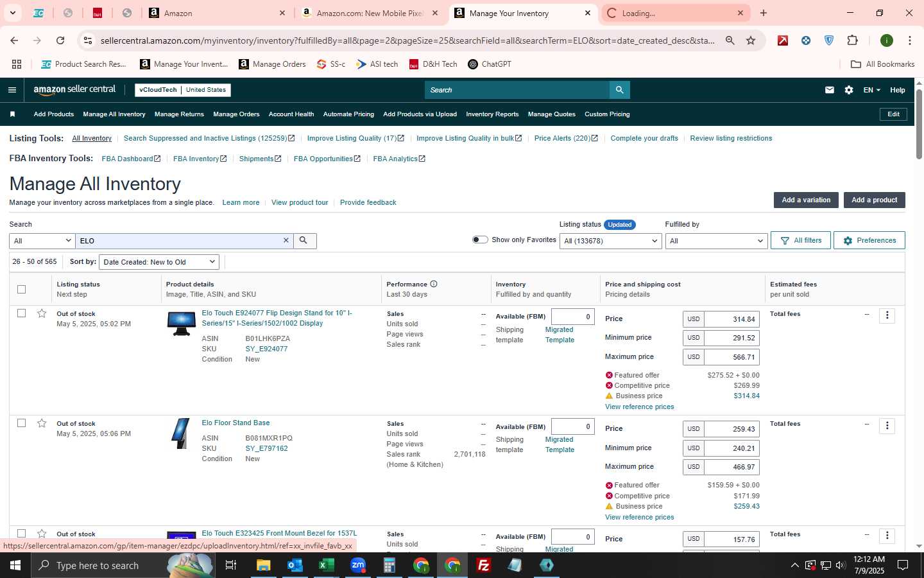Open the Calculator from the taskbar
This screenshot has width=924, height=578.
tap(389, 565)
